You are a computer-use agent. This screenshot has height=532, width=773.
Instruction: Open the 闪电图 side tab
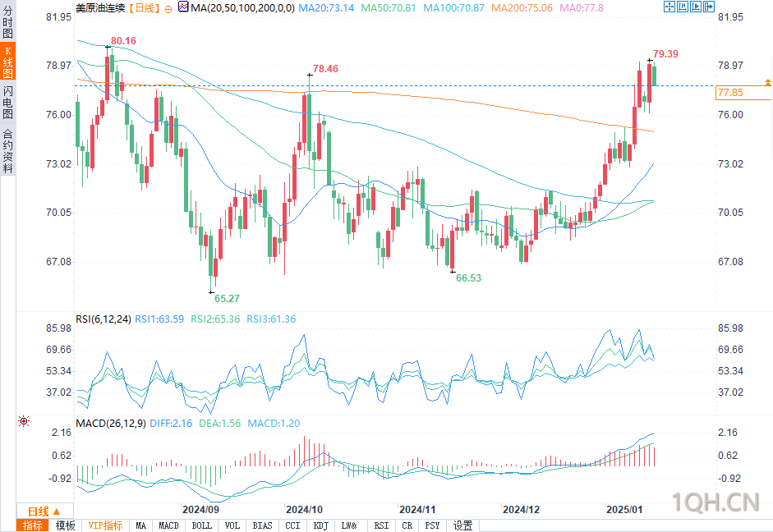[x=7, y=102]
